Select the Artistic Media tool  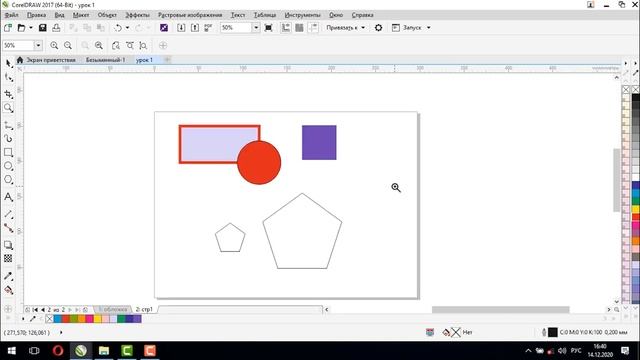point(9,139)
